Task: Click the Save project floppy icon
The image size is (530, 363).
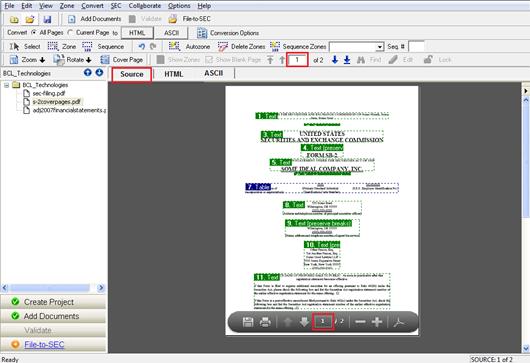Action: point(47,19)
